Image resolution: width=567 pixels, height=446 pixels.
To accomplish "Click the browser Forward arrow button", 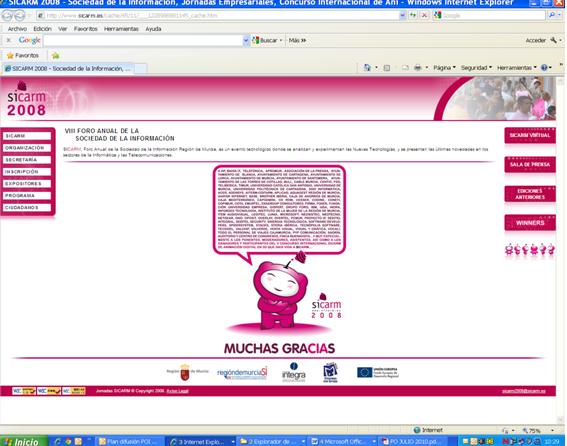I will click(x=20, y=16).
